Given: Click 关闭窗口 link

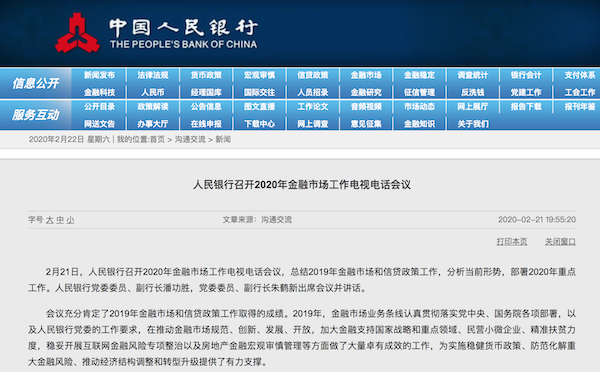Looking at the screenshot, I should tap(560, 241).
